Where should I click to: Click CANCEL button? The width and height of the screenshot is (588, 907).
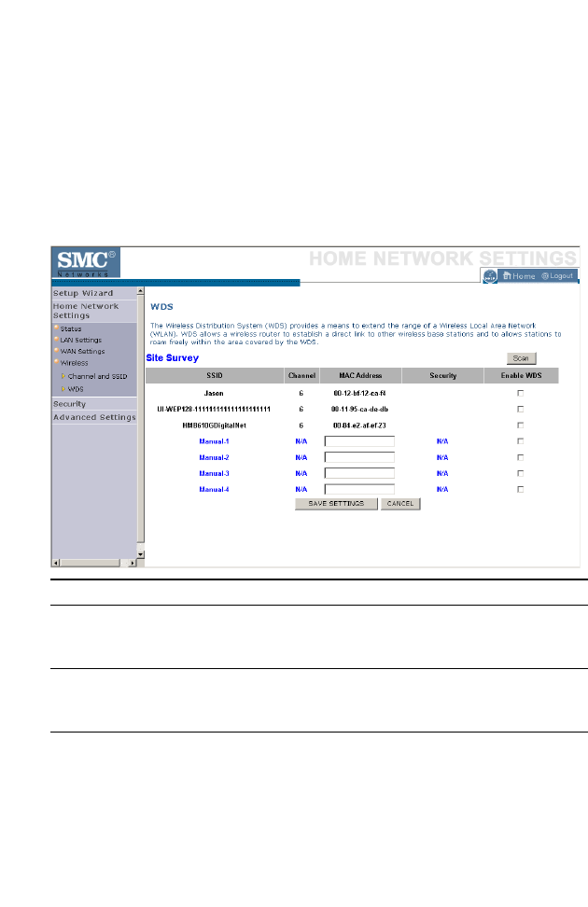pyautogui.click(x=400, y=504)
